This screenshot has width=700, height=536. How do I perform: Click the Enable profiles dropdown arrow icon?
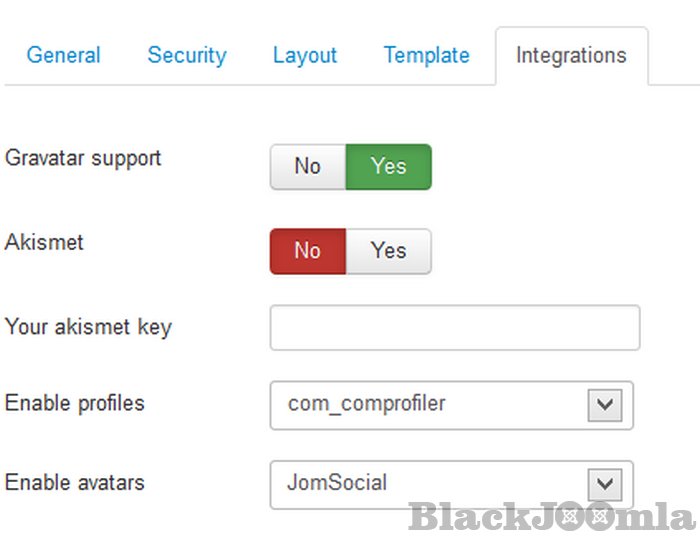(604, 405)
